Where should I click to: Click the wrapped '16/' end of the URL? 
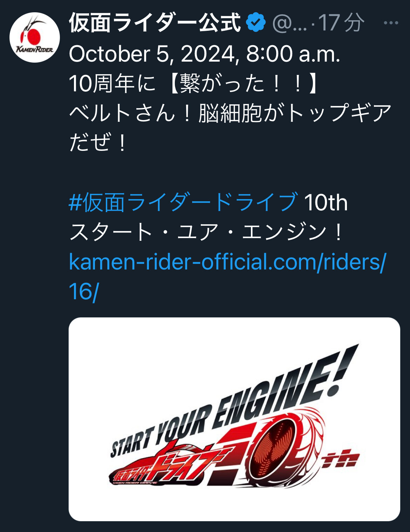pyautogui.click(x=84, y=291)
